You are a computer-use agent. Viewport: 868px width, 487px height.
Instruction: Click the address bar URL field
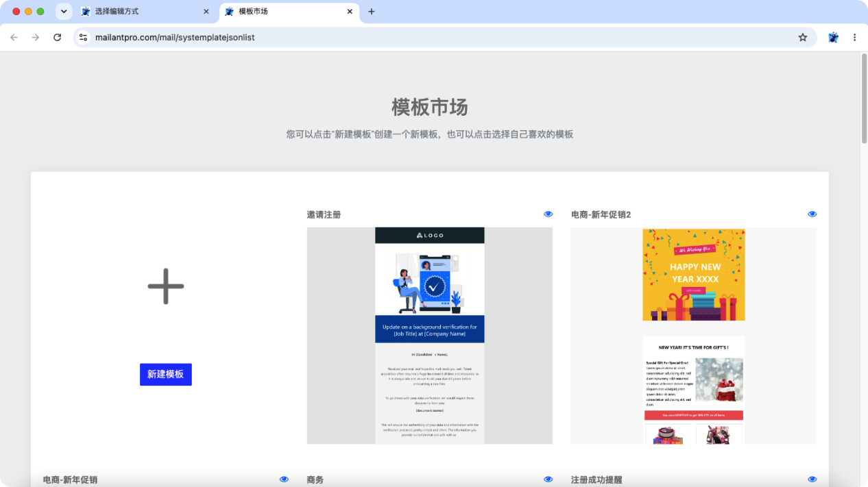pos(444,38)
